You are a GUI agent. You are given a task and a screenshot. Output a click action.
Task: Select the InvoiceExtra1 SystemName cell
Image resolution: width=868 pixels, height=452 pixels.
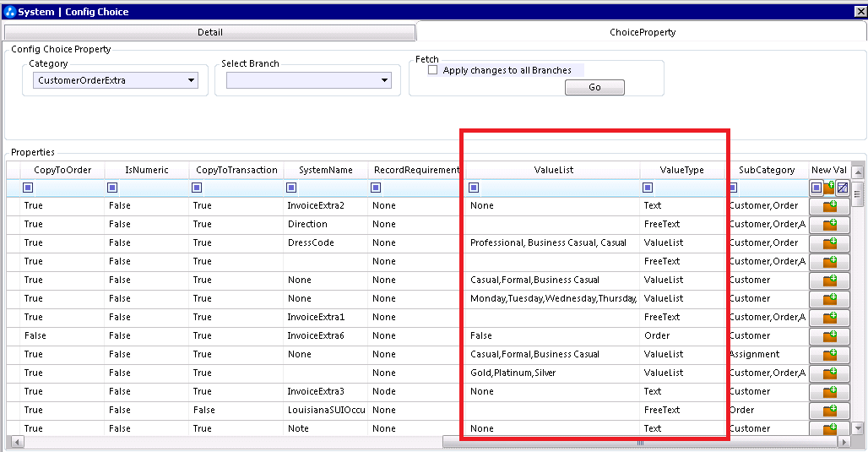(x=326, y=317)
